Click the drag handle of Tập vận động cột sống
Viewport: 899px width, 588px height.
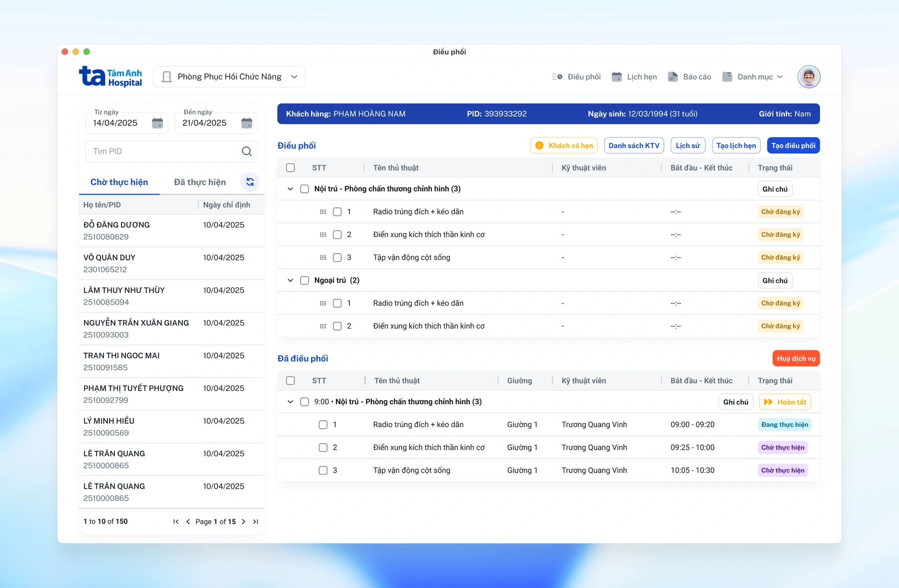[x=323, y=258]
